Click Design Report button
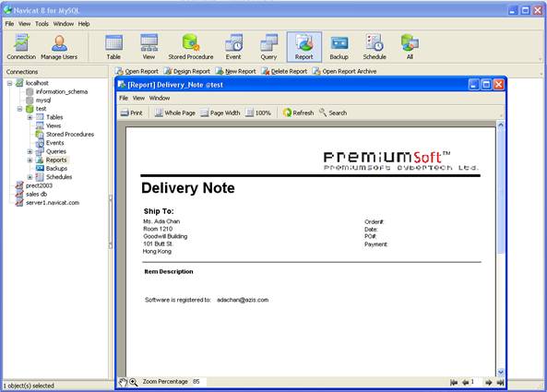The image size is (547, 392). (187, 71)
